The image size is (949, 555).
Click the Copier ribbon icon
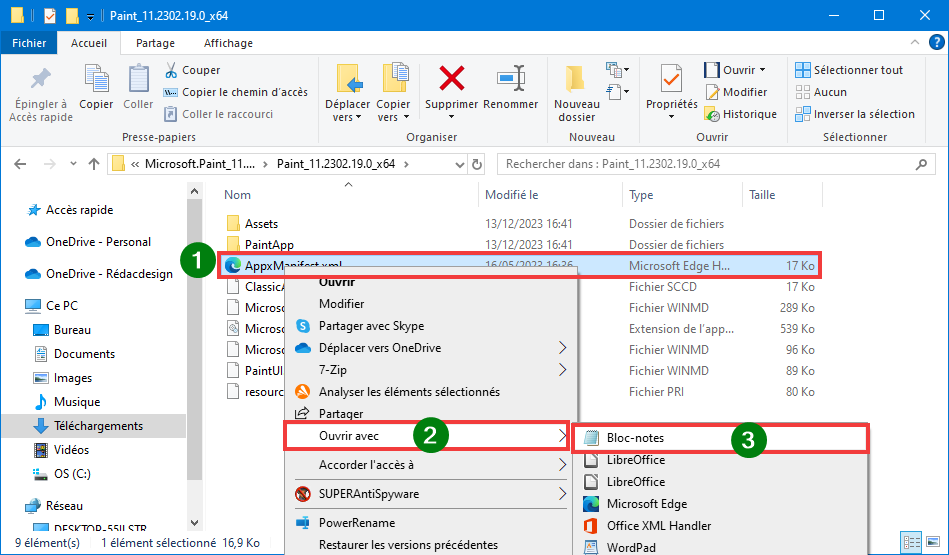click(96, 79)
